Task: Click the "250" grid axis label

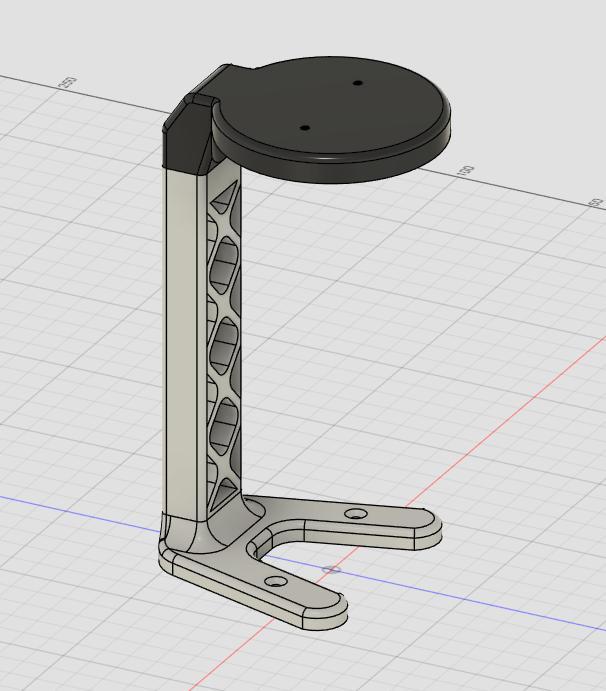Action: click(69, 82)
